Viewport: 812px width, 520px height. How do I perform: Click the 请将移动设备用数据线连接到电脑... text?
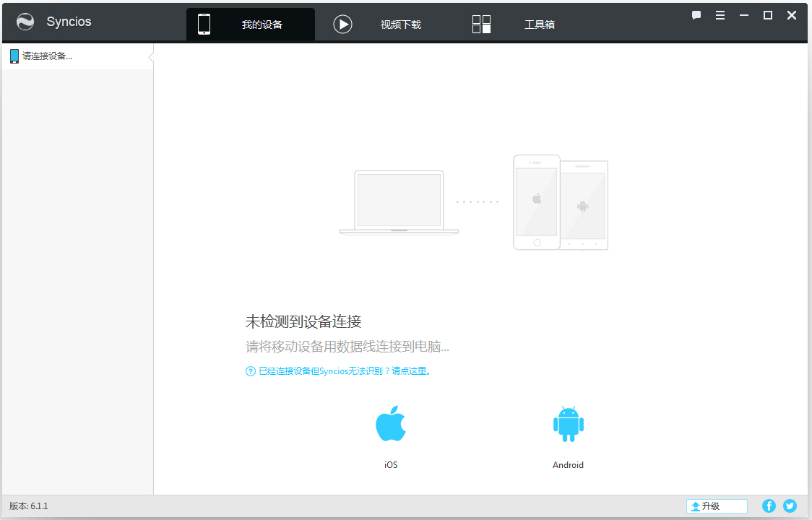[347, 347]
